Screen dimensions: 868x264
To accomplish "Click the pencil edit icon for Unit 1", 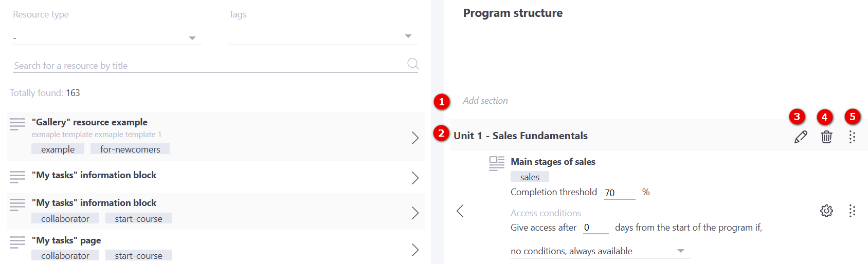I will point(801,137).
